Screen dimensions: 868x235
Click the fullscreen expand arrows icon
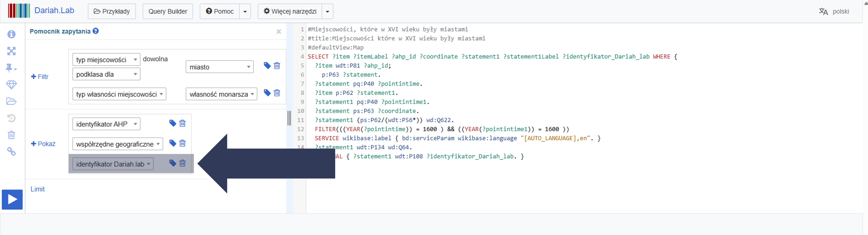(11, 51)
